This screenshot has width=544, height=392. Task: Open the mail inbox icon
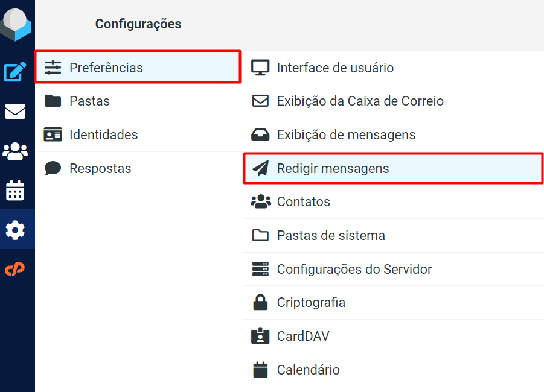click(x=16, y=112)
